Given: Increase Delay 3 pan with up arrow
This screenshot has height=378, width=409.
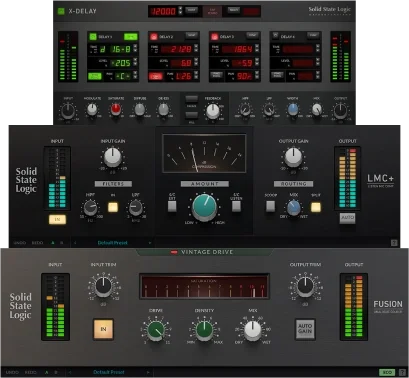Looking at the screenshot, I should pyautogui.click(x=257, y=73).
